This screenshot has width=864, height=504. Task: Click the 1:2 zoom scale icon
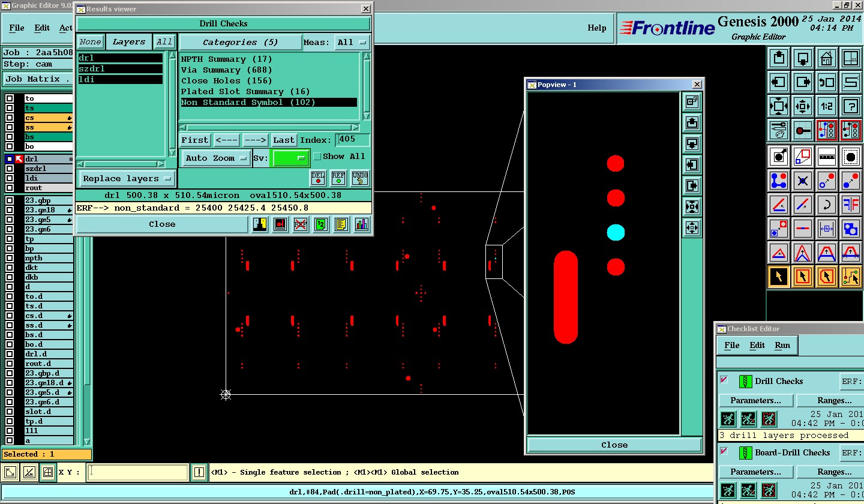pyautogui.click(x=827, y=107)
